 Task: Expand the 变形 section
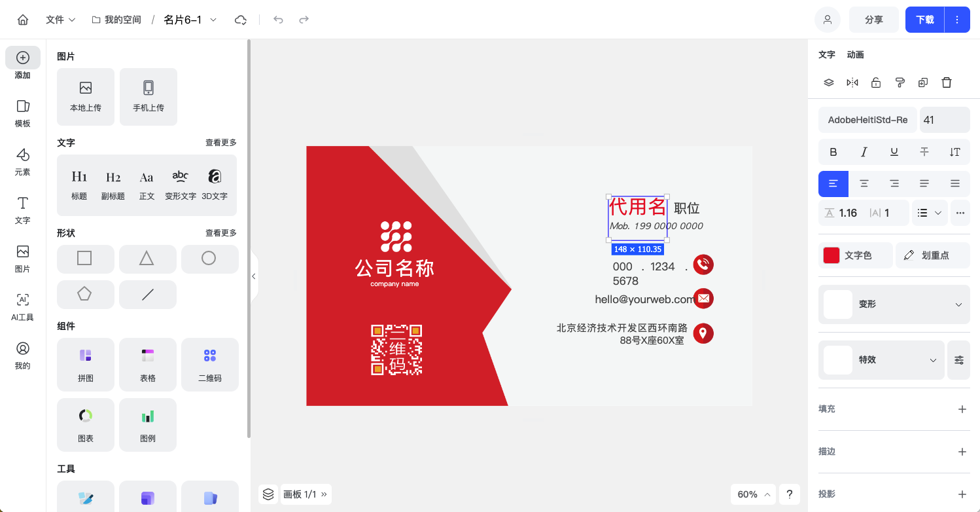[x=894, y=304]
